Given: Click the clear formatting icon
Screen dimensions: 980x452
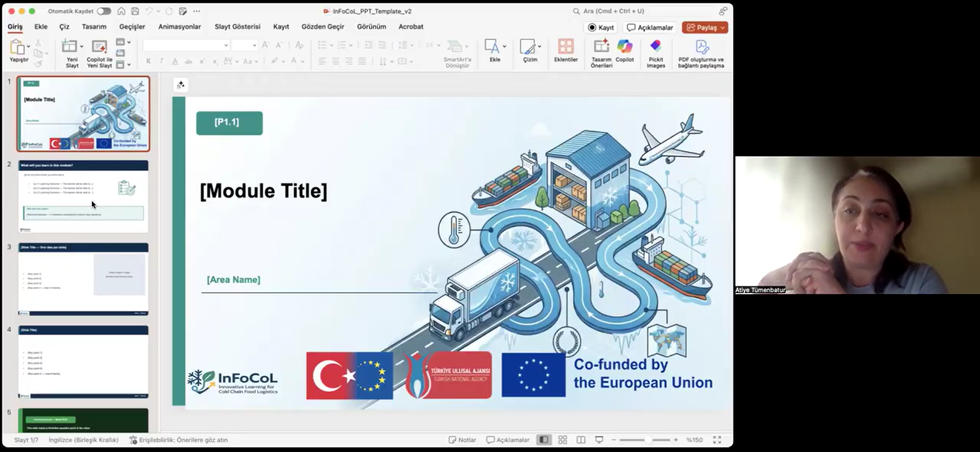Looking at the screenshot, I should point(299,45).
